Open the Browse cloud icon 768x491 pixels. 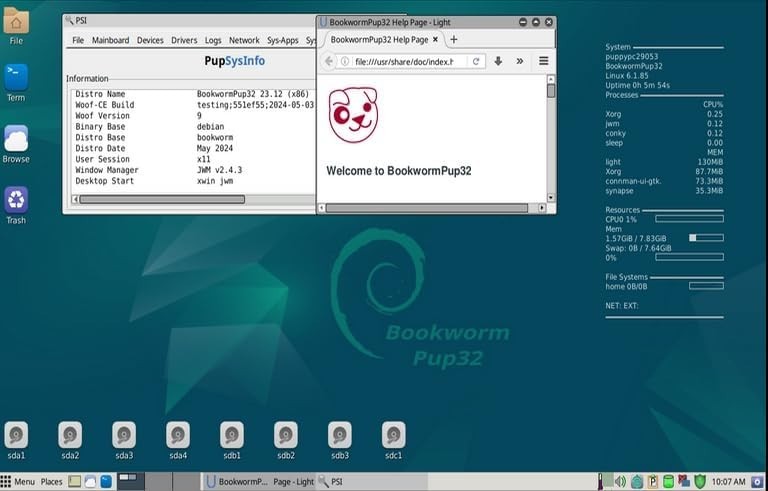(x=16, y=139)
